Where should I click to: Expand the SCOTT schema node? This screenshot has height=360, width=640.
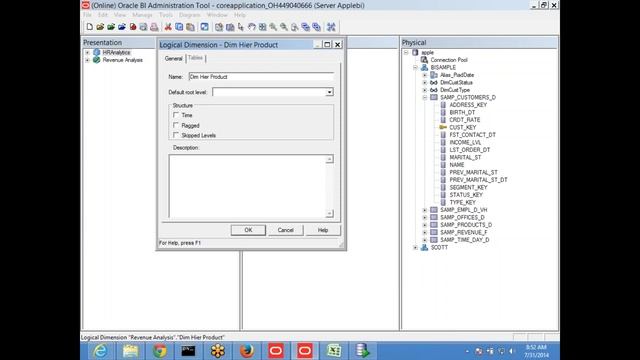[416, 247]
